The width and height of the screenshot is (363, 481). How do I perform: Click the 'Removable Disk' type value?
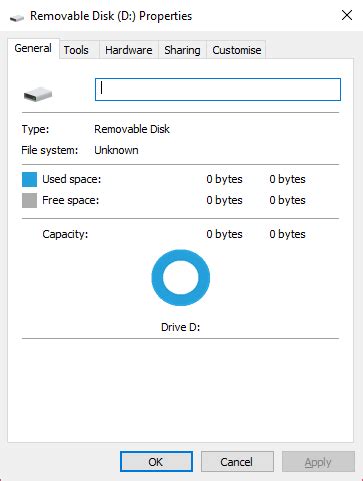click(132, 129)
